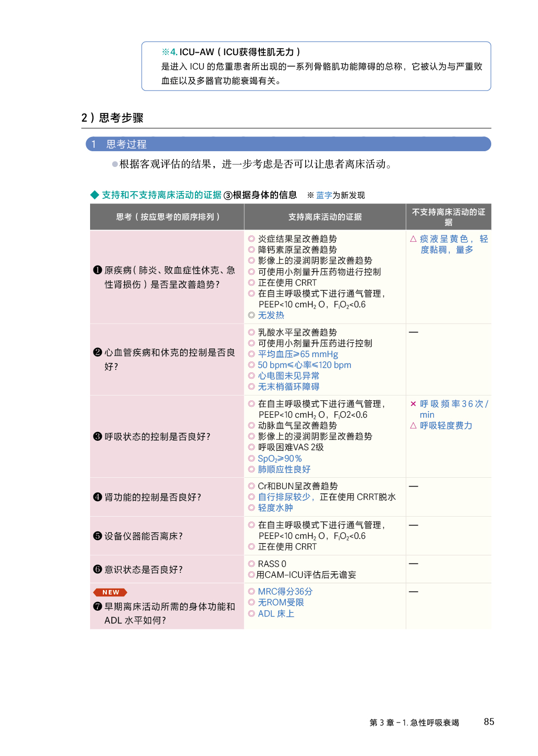
Task: Click the item '动脉血气呈改善趋势'
Action: pyautogui.click(x=297, y=426)
